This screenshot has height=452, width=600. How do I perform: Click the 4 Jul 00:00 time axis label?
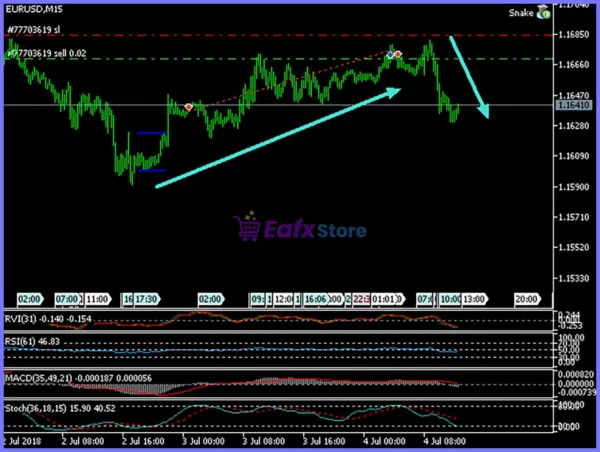pos(384,441)
